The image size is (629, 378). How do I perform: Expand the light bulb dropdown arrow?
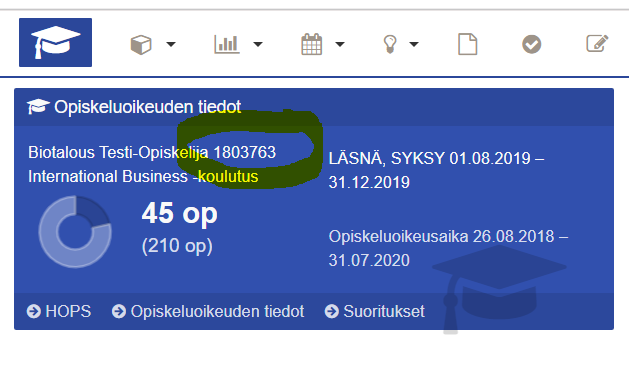pyautogui.click(x=414, y=44)
